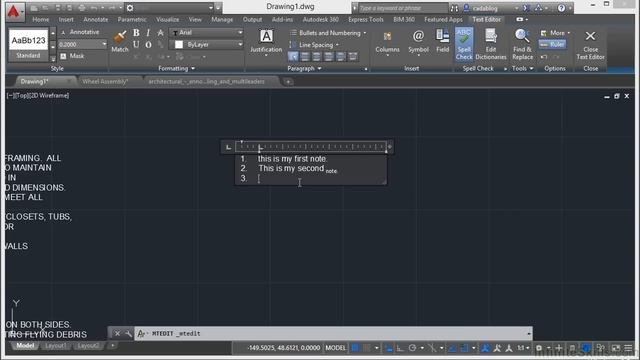Image resolution: width=640 pixels, height=360 pixels.
Task: Click the overline O formatting button
Action: pos(149,44)
